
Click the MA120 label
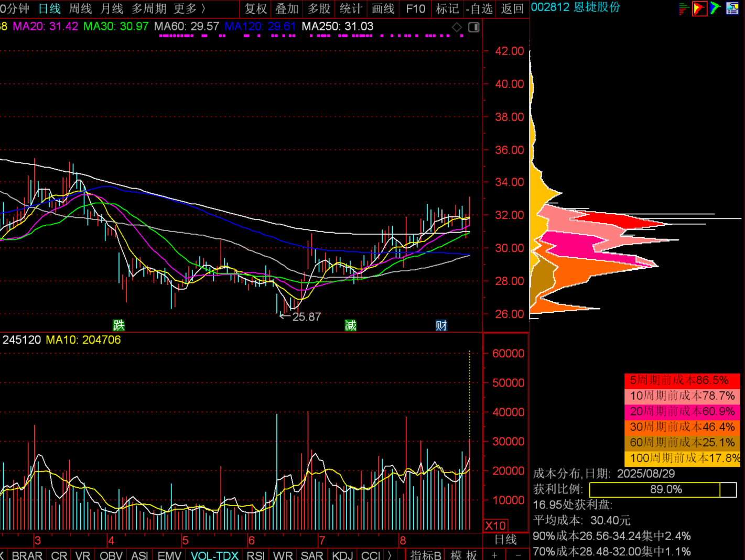coord(260,26)
